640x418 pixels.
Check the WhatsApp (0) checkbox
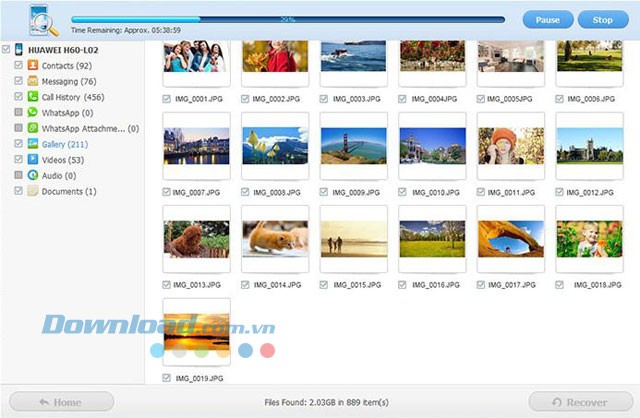click(x=18, y=112)
